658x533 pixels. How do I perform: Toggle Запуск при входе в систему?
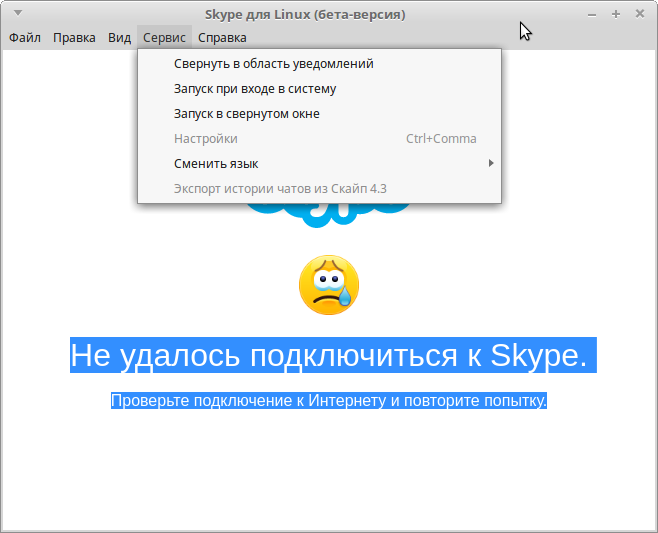click(x=254, y=88)
